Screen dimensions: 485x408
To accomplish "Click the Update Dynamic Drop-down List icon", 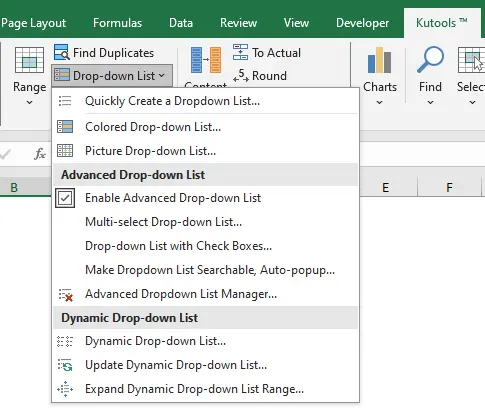I will 65,365.
